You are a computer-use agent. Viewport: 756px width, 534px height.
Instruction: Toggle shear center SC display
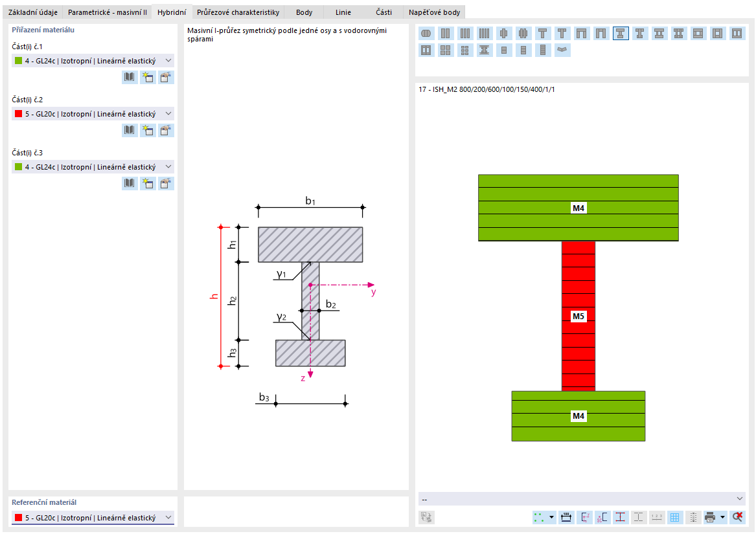pyautogui.click(x=602, y=517)
